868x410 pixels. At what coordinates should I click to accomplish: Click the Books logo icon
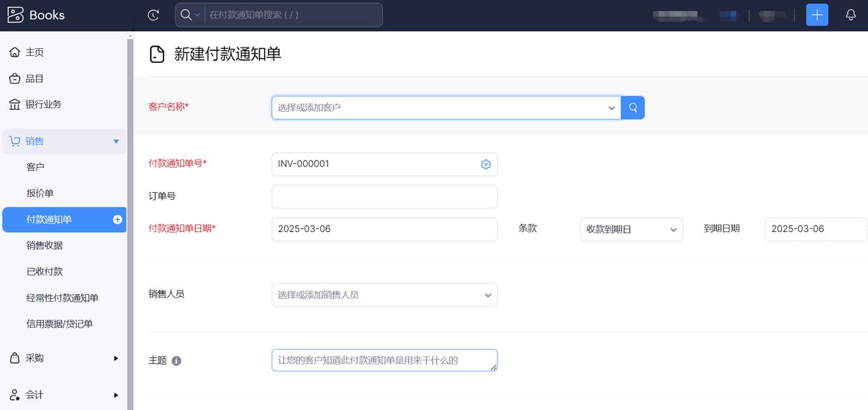tap(15, 15)
